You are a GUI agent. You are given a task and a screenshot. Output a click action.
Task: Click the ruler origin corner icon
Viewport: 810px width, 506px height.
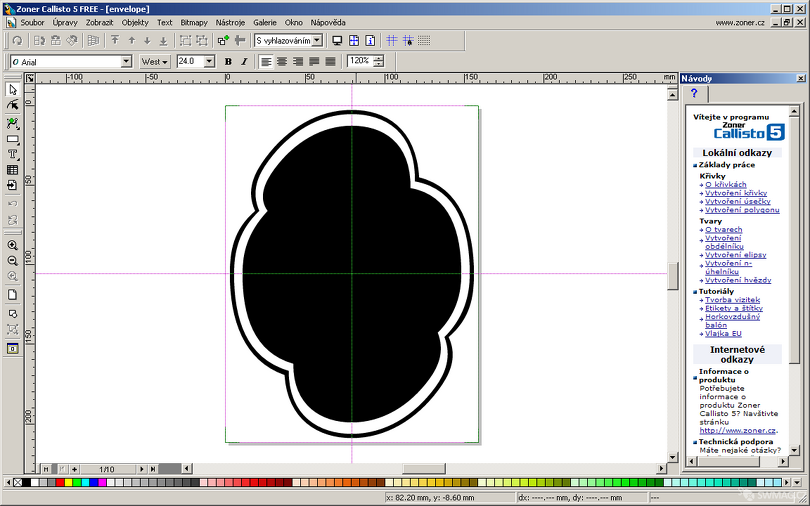coord(30,78)
